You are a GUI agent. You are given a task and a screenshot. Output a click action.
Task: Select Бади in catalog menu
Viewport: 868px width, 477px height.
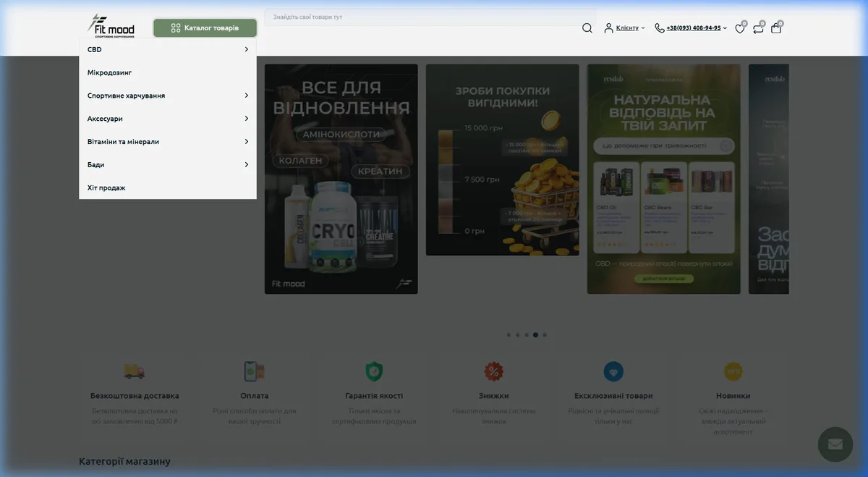pyautogui.click(x=95, y=165)
